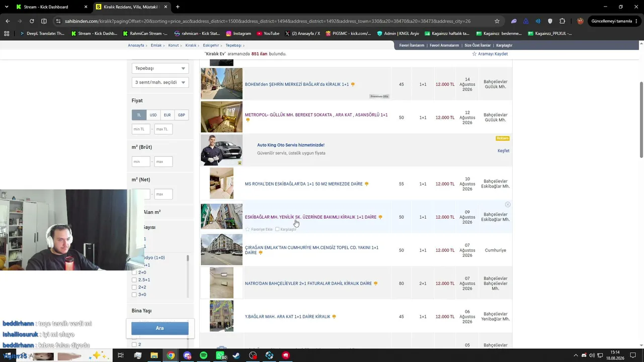Open the Tepebaşı district dropdown

click(x=160, y=68)
